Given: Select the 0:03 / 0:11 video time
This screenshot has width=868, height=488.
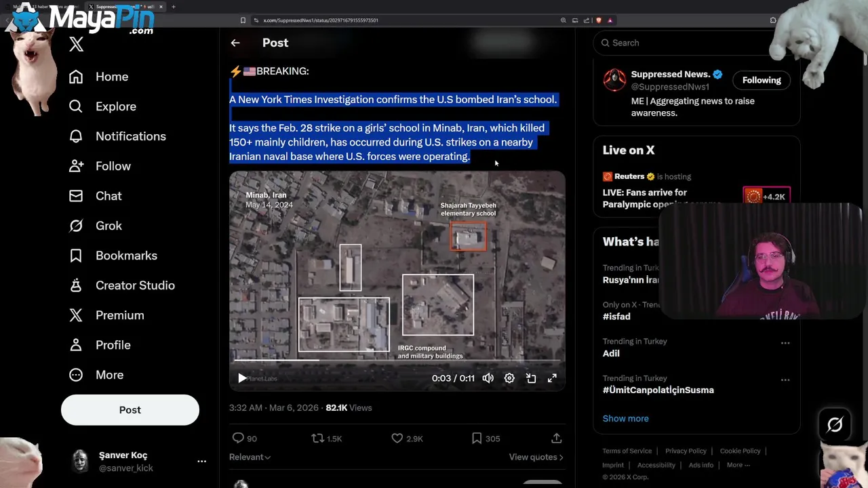Looking at the screenshot, I should (453, 378).
